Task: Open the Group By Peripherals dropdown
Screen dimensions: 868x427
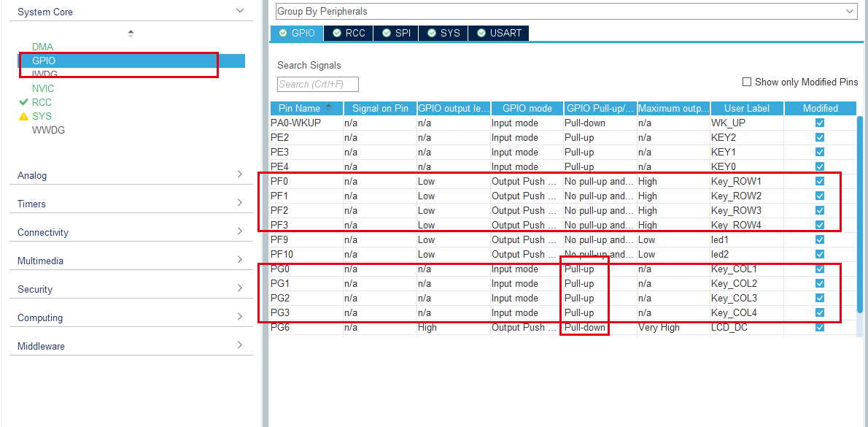Action: point(566,11)
